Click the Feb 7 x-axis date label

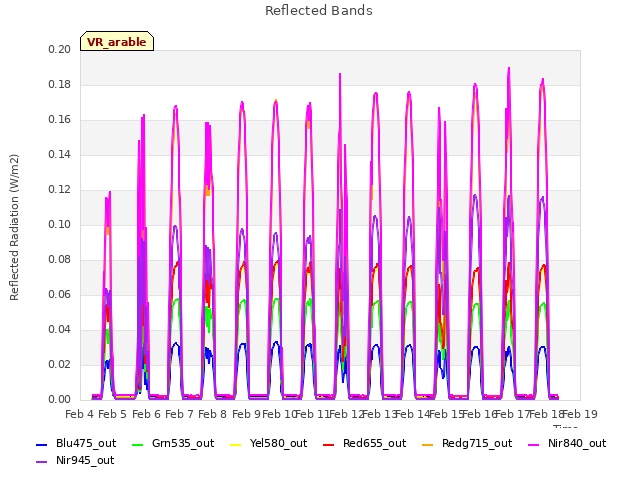tap(179, 414)
